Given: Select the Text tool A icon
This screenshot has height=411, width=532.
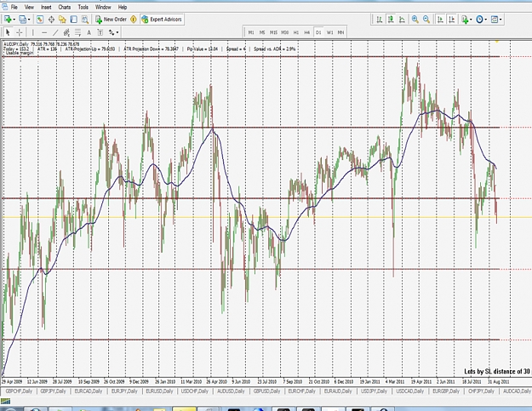Looking at the screenshot, I should point(89,32).
